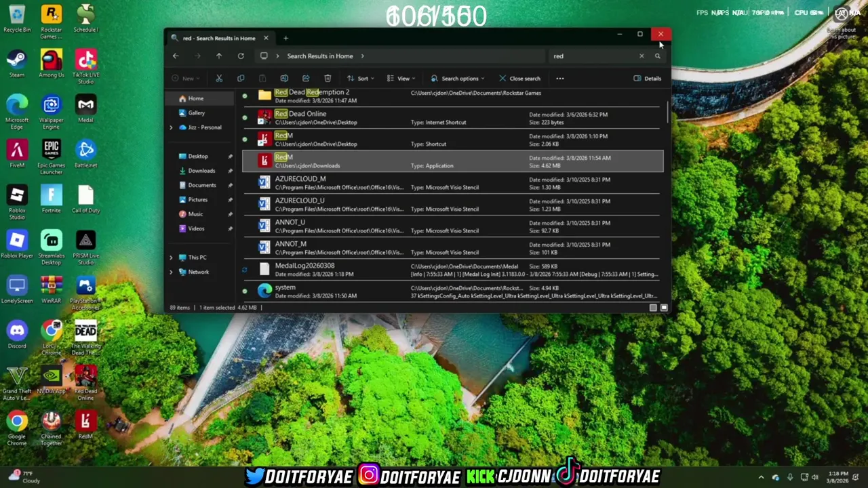Click the results list vertical scrollbar
The height and width of the screenshot is (488, 868).
pyautogui.click(x=667, y=112)
